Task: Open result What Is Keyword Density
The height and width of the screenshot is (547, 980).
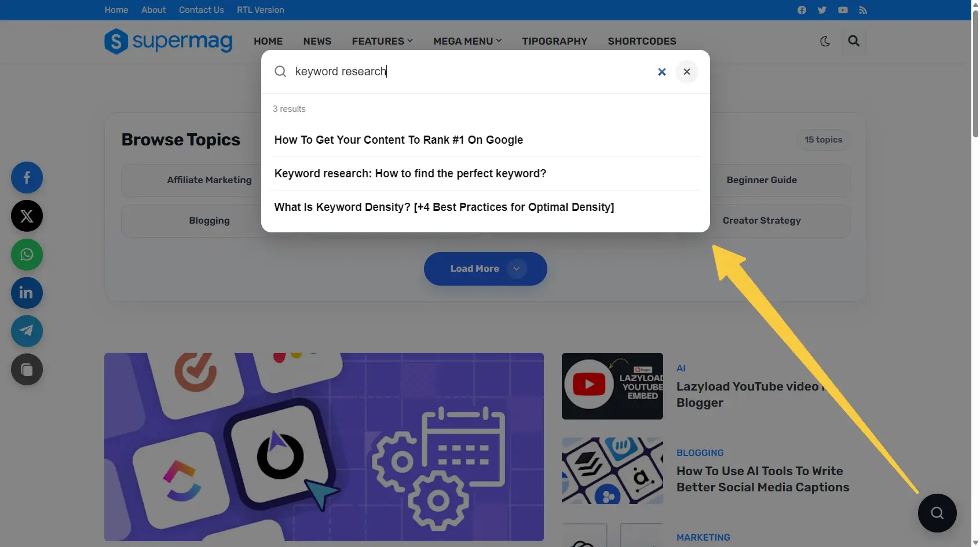Action: pyautogui.click(x=485, y=207)
